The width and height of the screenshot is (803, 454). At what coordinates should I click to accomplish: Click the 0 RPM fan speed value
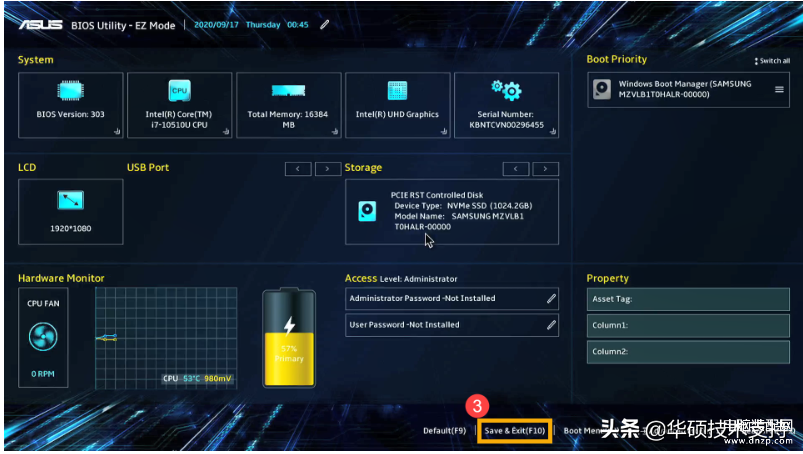(43, 374)
